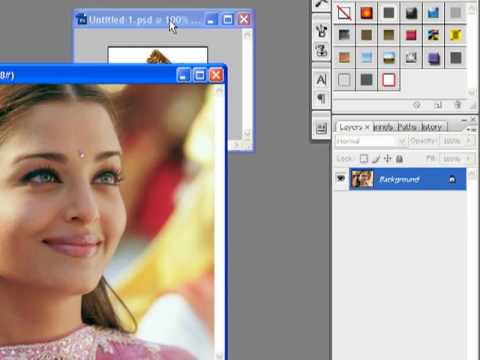Screen dimensions: 480x360
Task: Open the Tool Presets dock icon at top
Action: click(x=321, y=4)
